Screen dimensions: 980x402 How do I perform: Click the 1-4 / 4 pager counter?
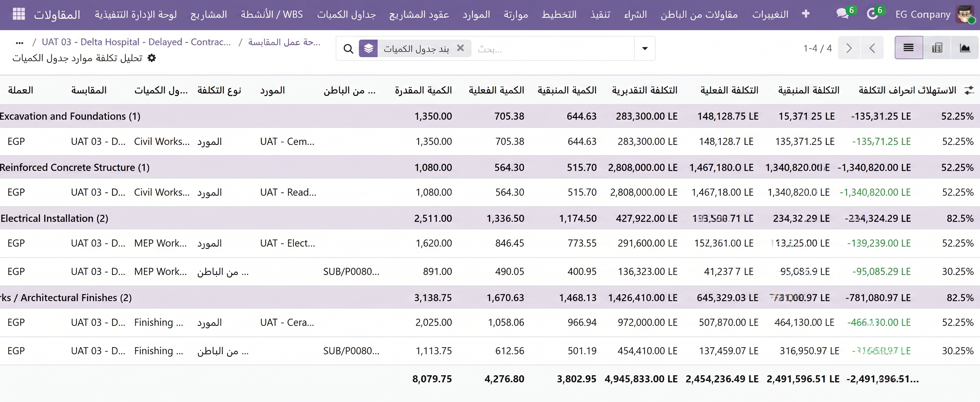(x=817, y=48)
